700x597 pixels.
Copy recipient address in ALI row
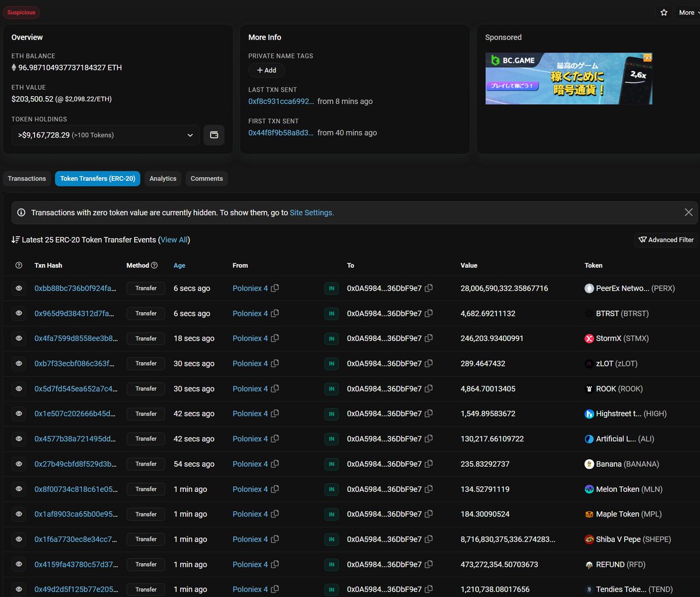pos(429,439)
